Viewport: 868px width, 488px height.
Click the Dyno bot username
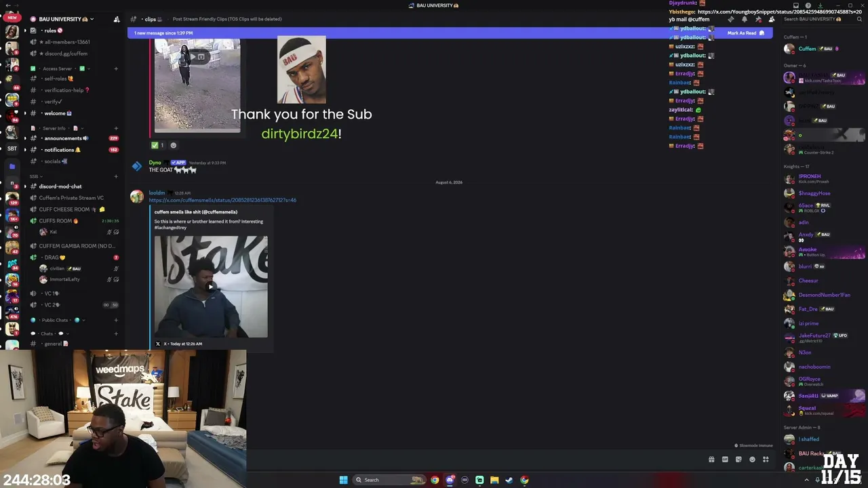155,163
